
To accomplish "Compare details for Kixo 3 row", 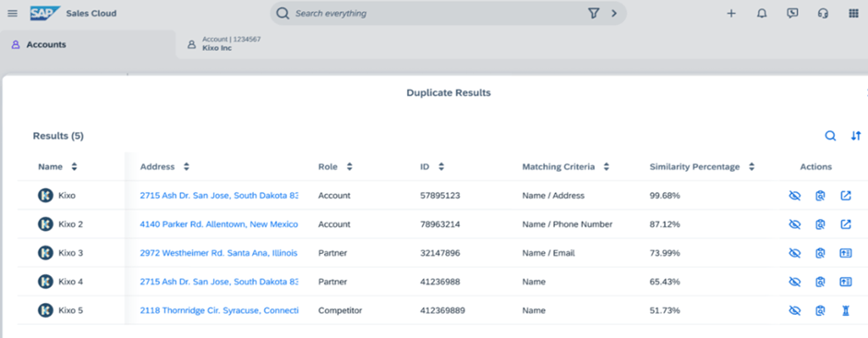I will coord(820,253).
